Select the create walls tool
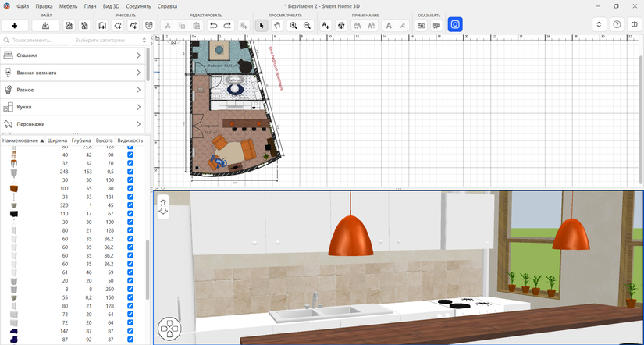 102,26
